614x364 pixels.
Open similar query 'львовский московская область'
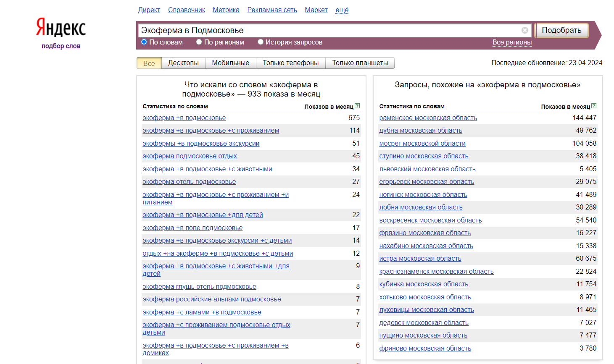click(427, 169)
